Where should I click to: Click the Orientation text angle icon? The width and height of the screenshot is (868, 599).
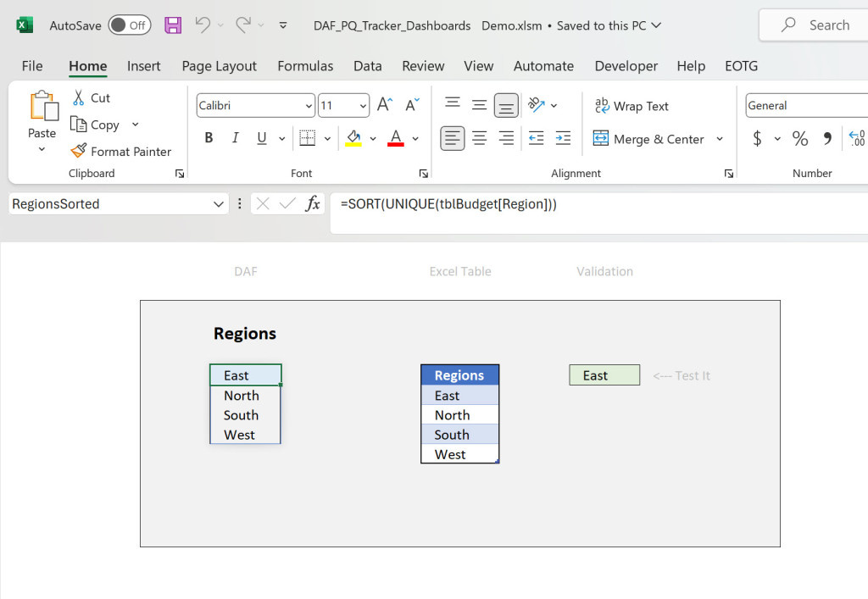[536, 104]
